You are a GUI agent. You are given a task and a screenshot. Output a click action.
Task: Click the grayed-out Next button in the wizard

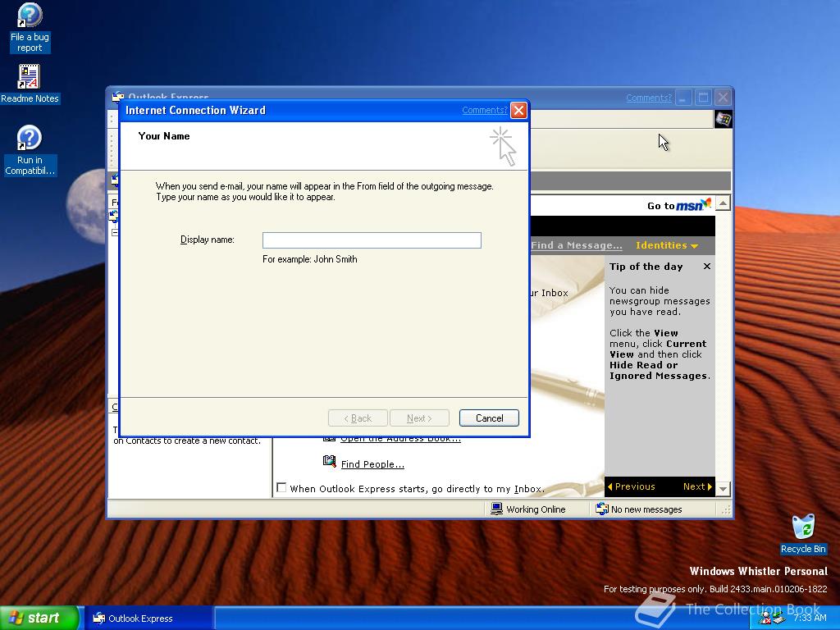pos(419,418)
